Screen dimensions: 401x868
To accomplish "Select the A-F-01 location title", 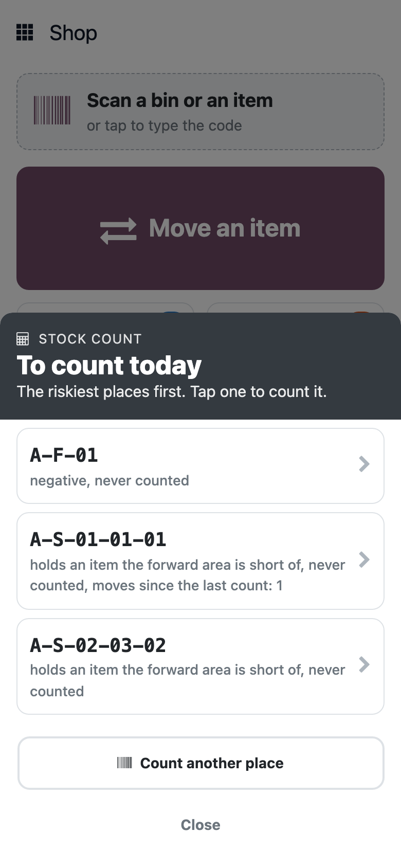I will [x=64, y=455].
